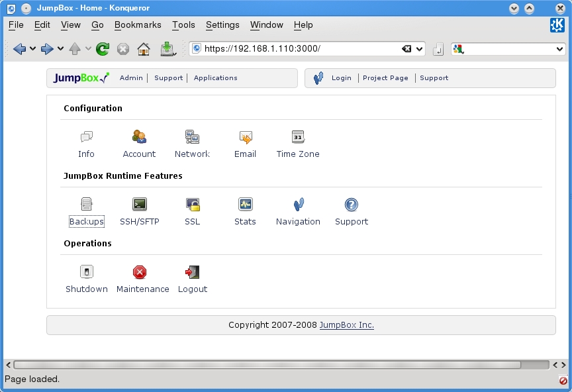
Task: Click the red Maintenance icon
Action: click(x=140, y=272)
